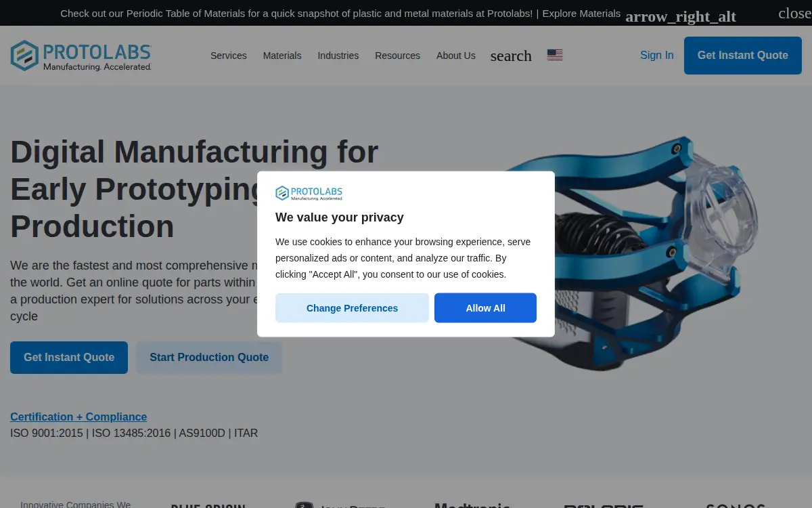
Task: Click Allow All cookies button
Action: 485,308
